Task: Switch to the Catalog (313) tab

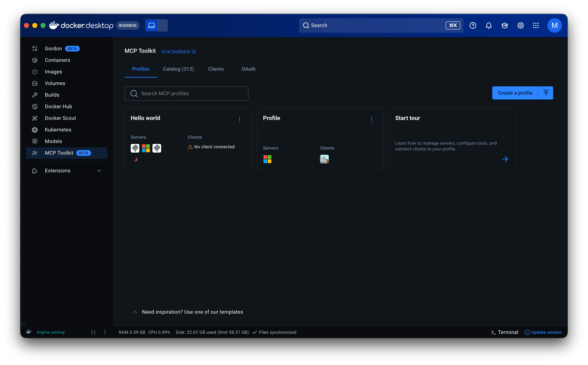Action: (178, 69)
